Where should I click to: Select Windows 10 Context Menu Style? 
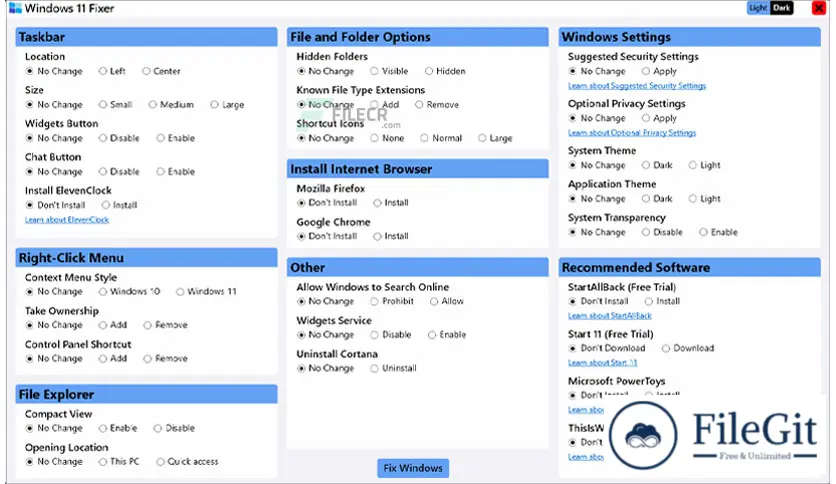(129, 292)
